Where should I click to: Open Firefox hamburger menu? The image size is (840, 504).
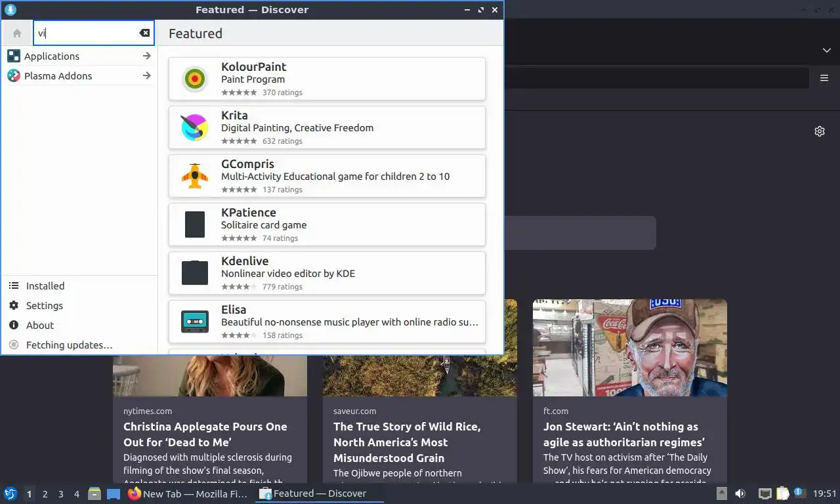tap(824, 78)
